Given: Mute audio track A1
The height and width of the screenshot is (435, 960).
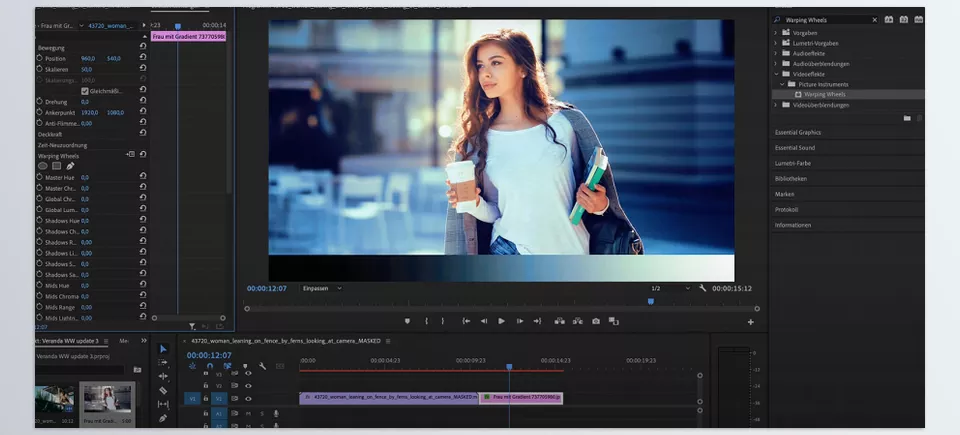Looking at the screenshot, I should (x=248, y=414).
